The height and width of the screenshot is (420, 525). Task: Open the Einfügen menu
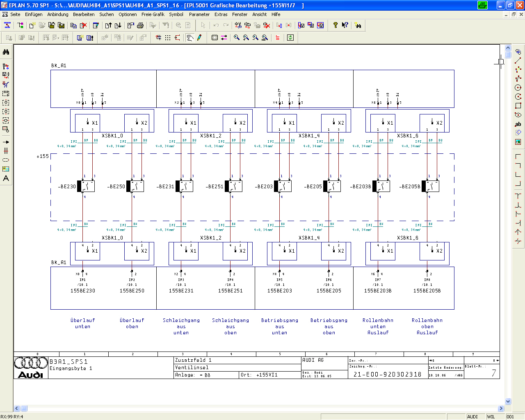pos(34,14)
